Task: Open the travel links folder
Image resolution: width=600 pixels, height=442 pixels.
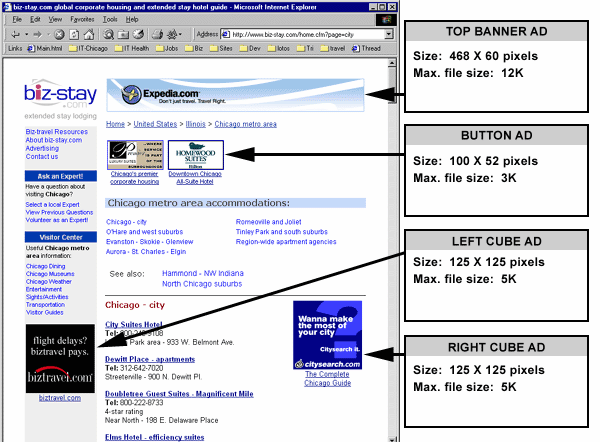Action: [x=333, y=49]
